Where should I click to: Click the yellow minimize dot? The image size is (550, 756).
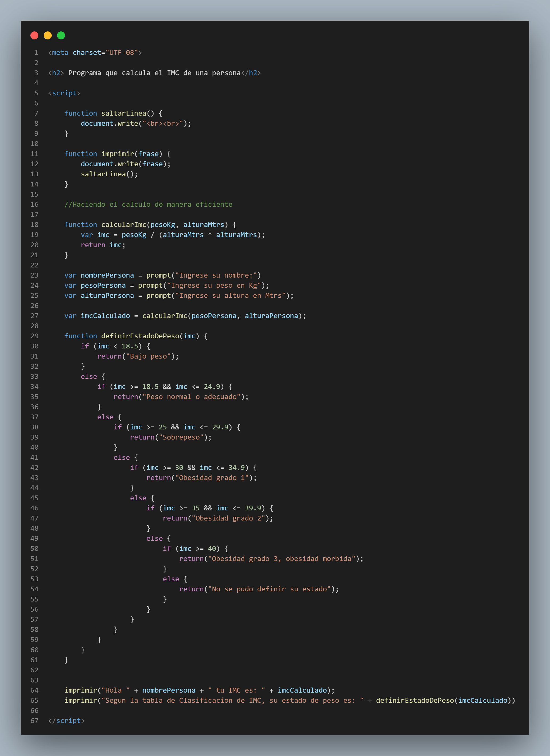[x=48, y=35]
